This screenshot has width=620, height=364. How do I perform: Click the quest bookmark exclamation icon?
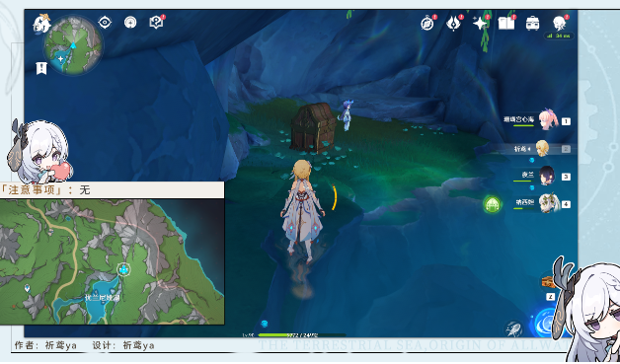pyautogui.click(x=41, y=68)
